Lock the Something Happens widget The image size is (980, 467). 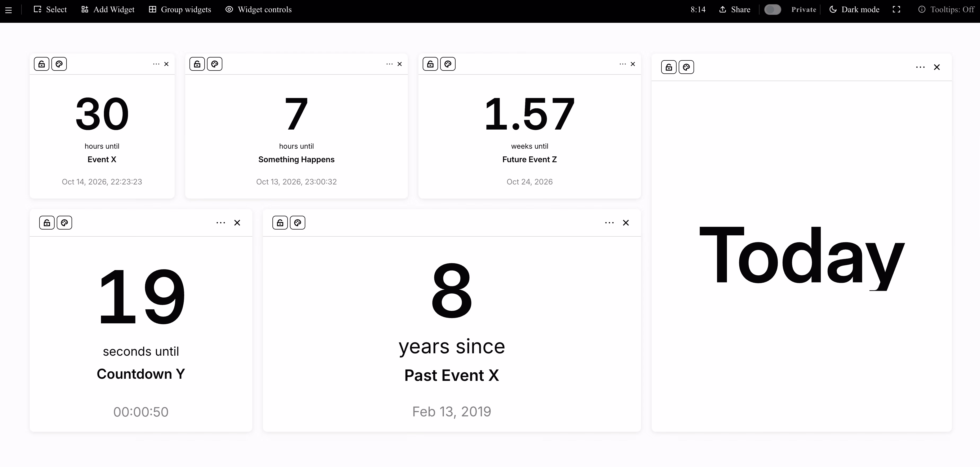(x=197, y=64)
